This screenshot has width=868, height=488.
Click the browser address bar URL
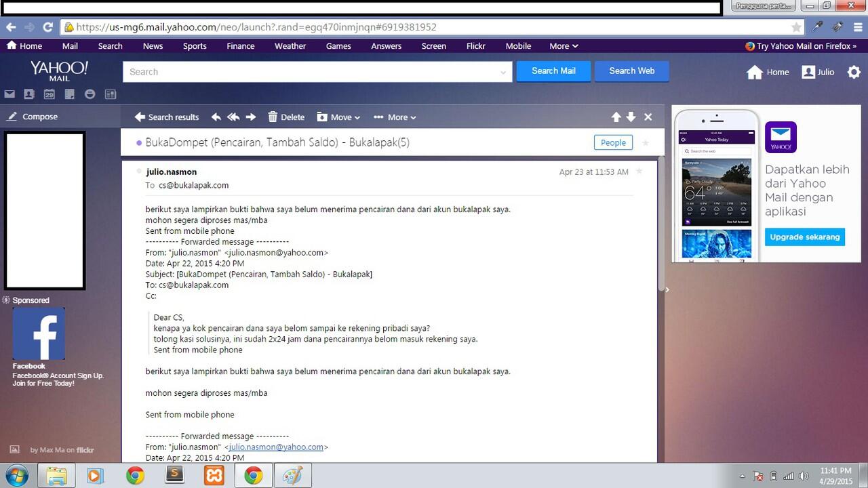256,27
